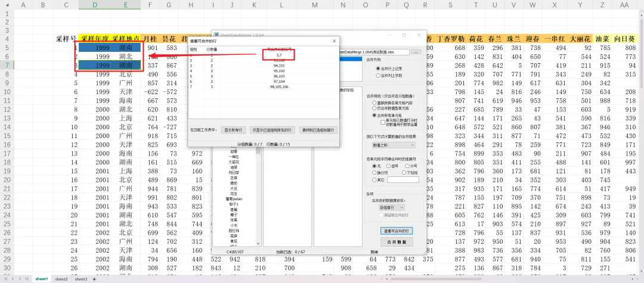Select the 合并列上字段 radio option
The image size is (644, 283).
pos(378,76)
